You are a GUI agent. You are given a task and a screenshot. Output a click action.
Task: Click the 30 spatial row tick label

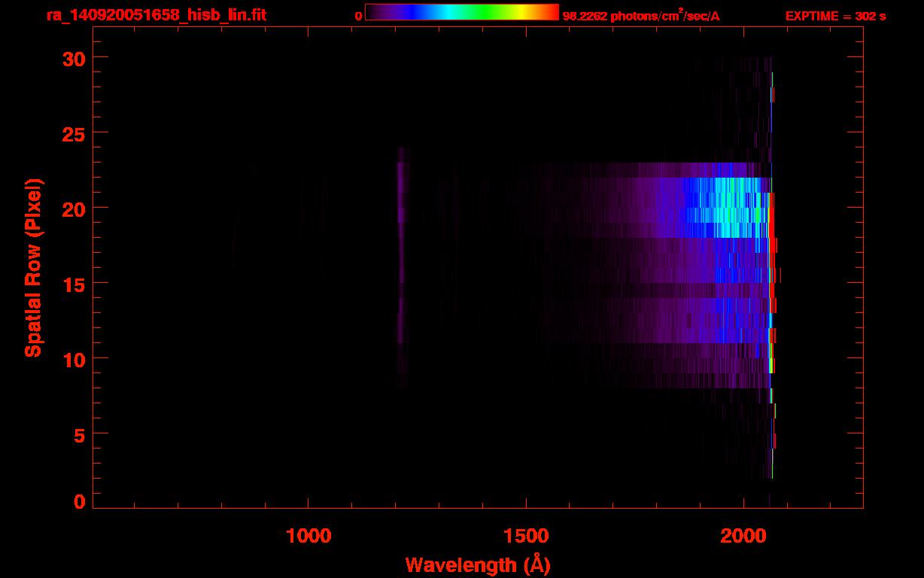[74, 58]
